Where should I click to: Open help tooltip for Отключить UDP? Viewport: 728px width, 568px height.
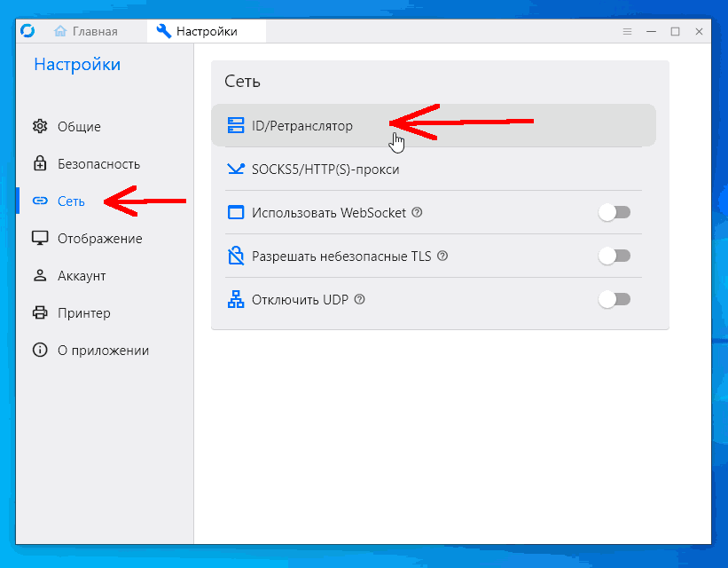point(359,299)
